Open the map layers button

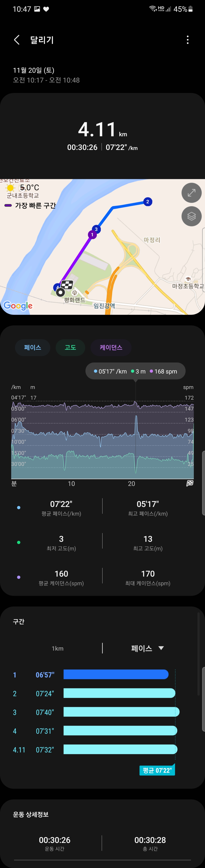pyautogui.click(x=192, y=216)
